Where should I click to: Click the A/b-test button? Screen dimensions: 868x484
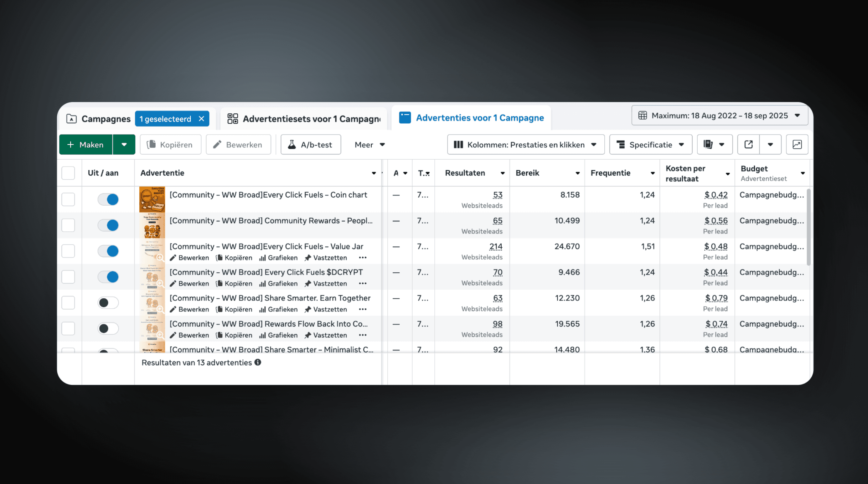pos(310,145)
